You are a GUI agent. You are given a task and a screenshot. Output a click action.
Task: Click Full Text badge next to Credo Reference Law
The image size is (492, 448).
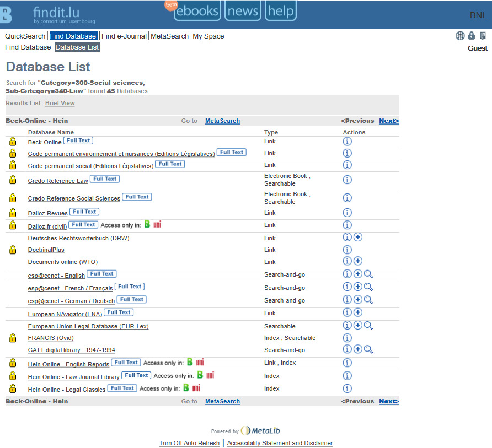coord(105,179)
